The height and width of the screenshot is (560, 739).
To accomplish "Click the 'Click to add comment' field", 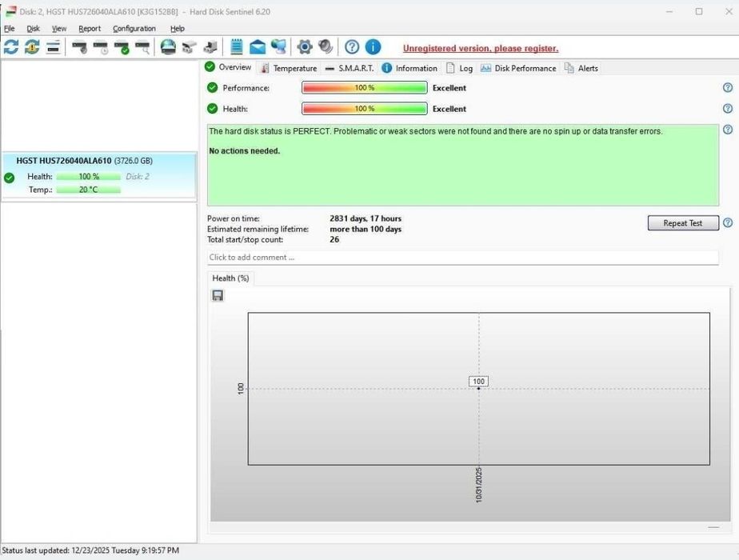I will pos(463,258).
